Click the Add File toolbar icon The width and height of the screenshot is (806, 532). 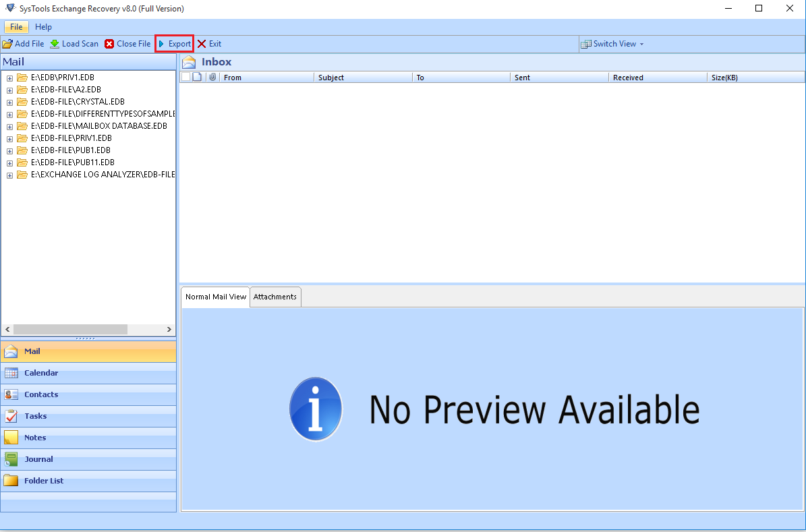tap(7, 44)
